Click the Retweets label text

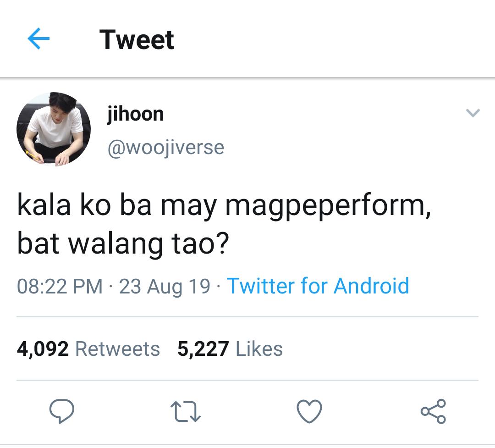[117, 349]
